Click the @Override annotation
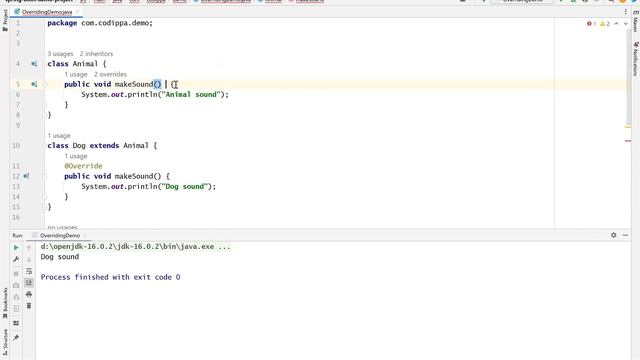The height and width of the screenshot is (360, 640). (x=83, y=166)
